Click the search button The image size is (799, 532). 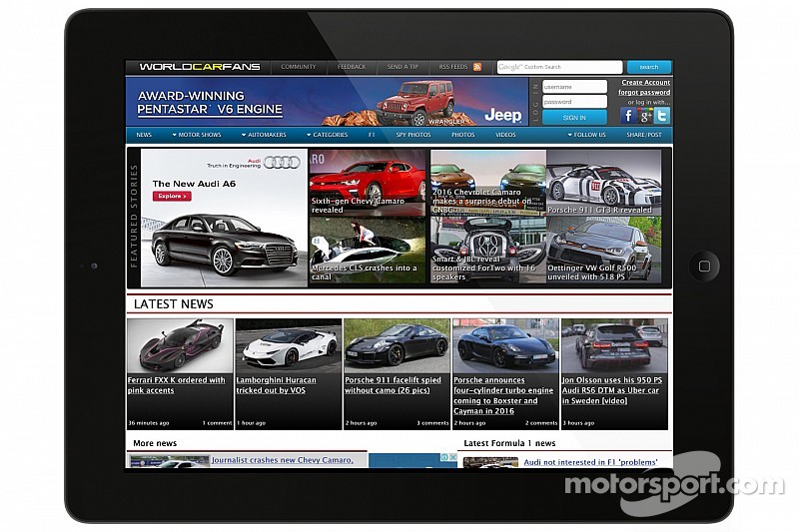pos(648,67)
